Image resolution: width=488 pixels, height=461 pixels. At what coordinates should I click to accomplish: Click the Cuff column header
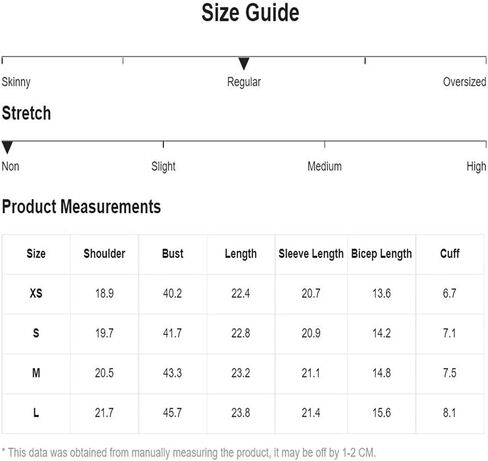click(x=450, y=254)
